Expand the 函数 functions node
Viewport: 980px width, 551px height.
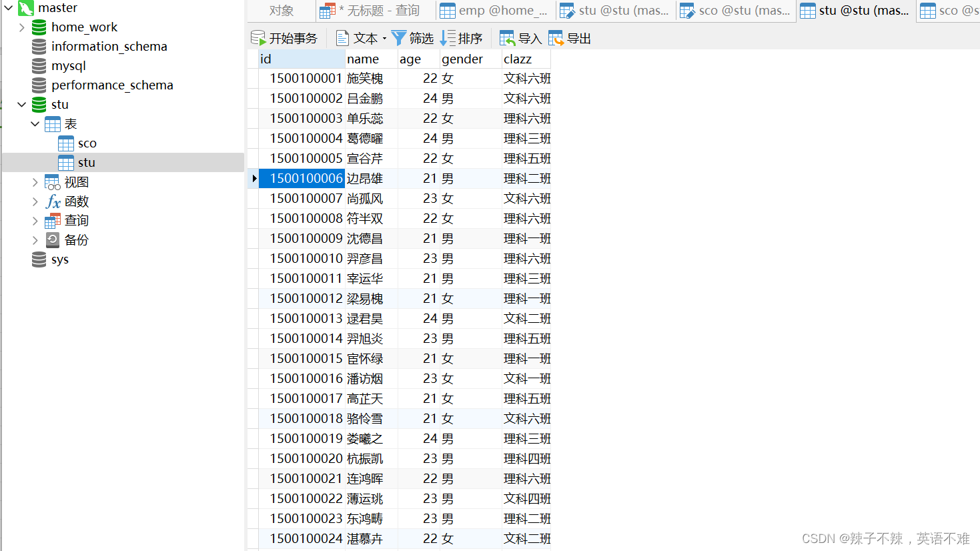pos(35,201)
